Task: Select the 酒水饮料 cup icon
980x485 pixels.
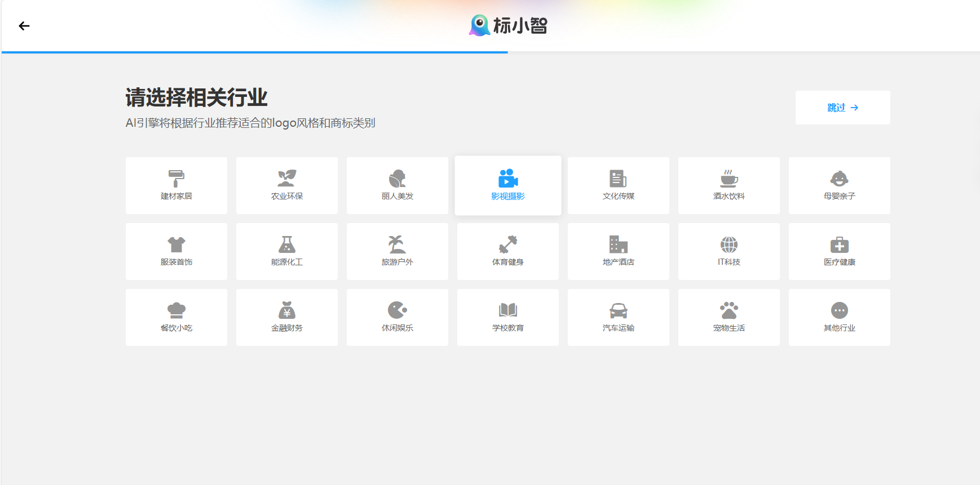Action: click(729, 179)
